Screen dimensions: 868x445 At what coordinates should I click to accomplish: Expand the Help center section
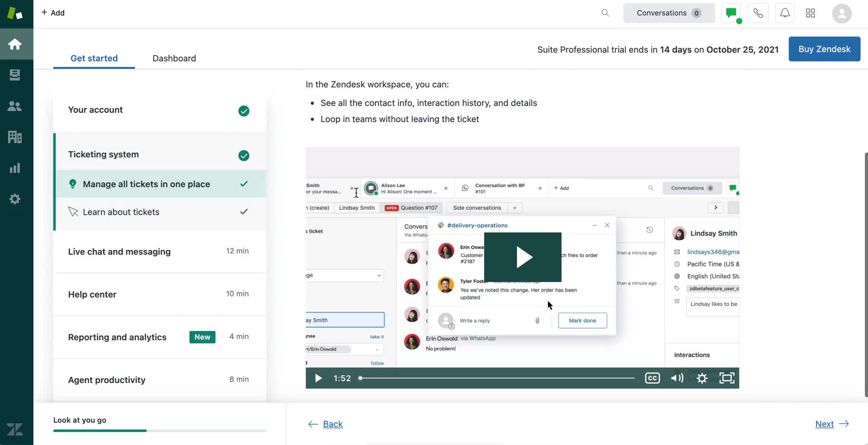160,294
